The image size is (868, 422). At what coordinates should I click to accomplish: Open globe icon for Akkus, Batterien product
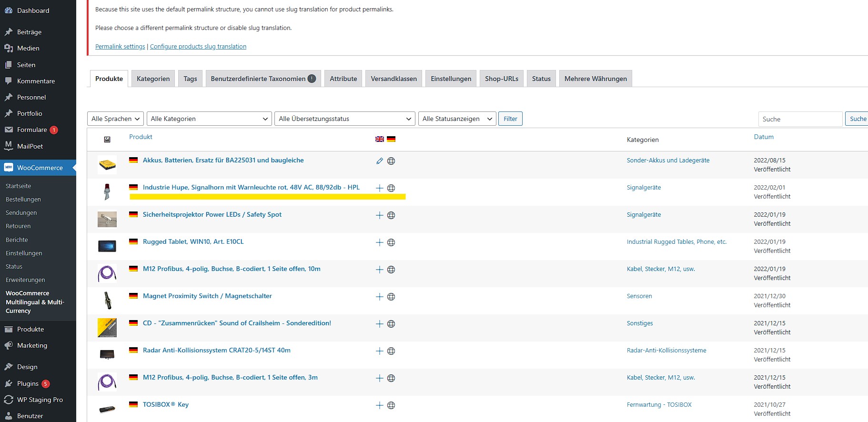[391, 161]
